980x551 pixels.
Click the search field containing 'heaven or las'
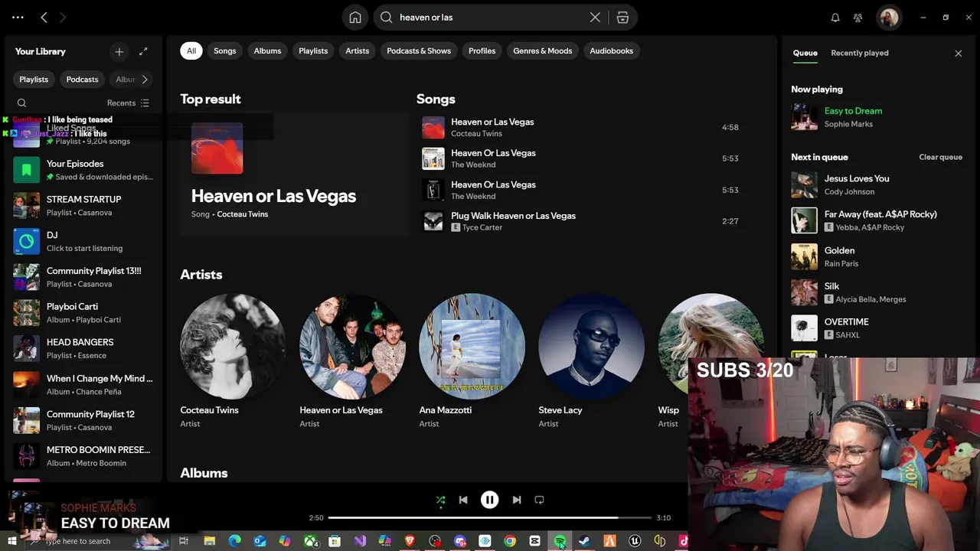(x=490, y=17)
